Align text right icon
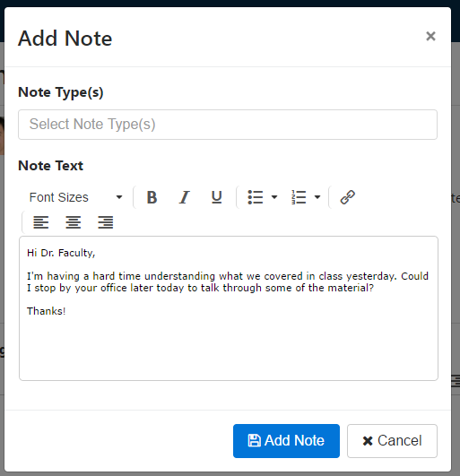The image size is (460, 476). click(105, 222)
